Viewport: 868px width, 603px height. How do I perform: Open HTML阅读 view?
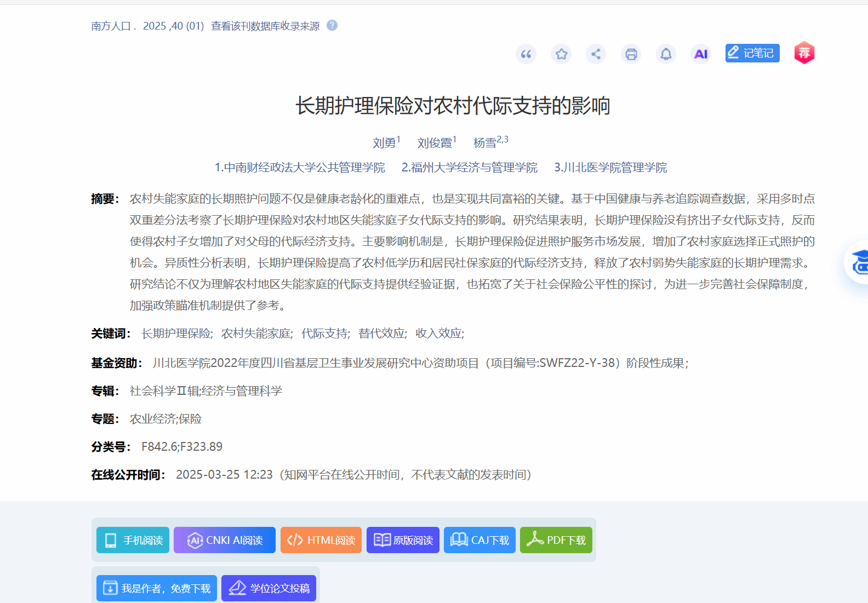321,540
